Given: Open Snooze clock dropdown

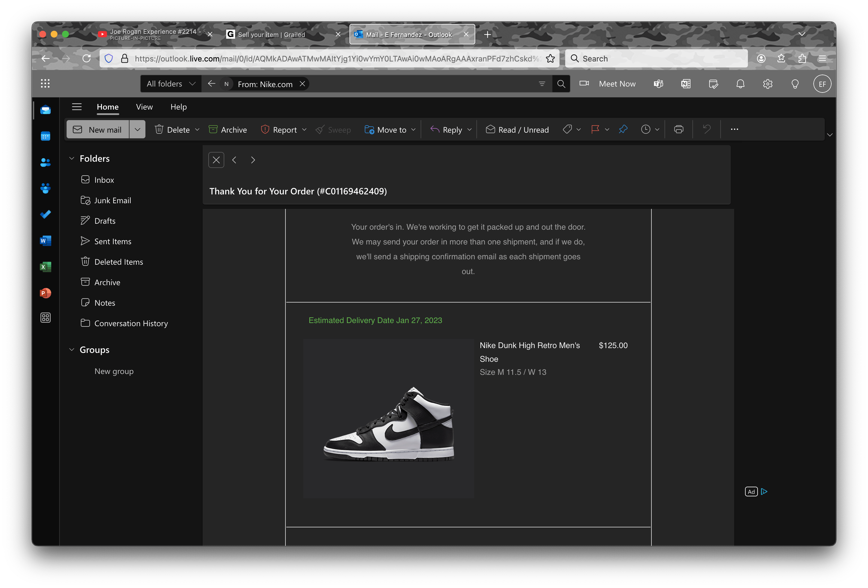Looking at the screenshot, I should coord(657,129).
